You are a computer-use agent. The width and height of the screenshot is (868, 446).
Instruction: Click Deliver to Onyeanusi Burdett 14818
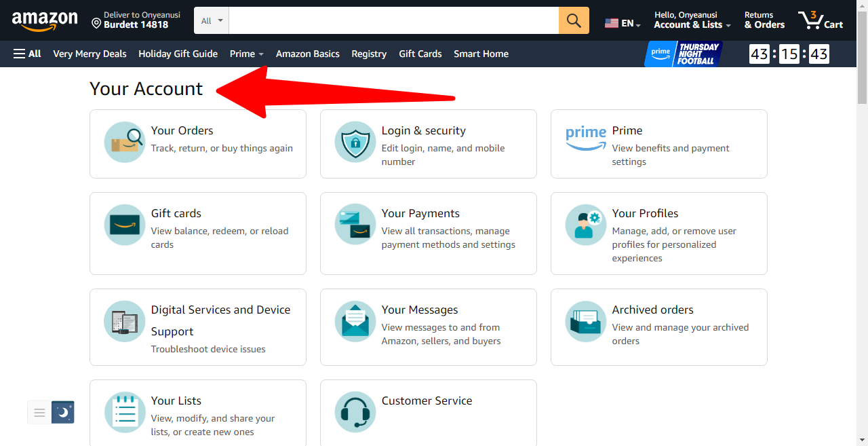pos(136,20)
